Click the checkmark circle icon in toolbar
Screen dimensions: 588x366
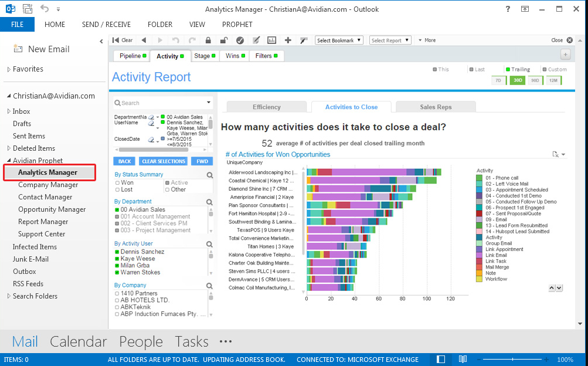point(240,40)
